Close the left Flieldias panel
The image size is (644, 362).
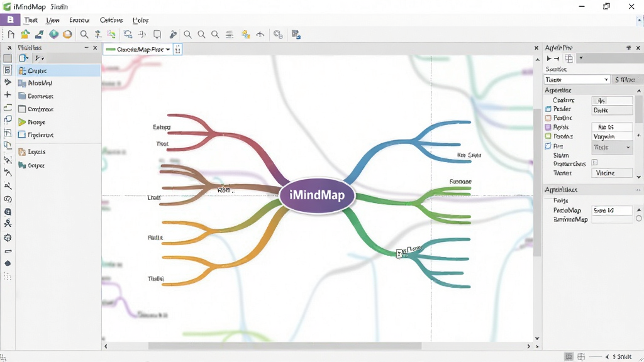tap(96, 48)
